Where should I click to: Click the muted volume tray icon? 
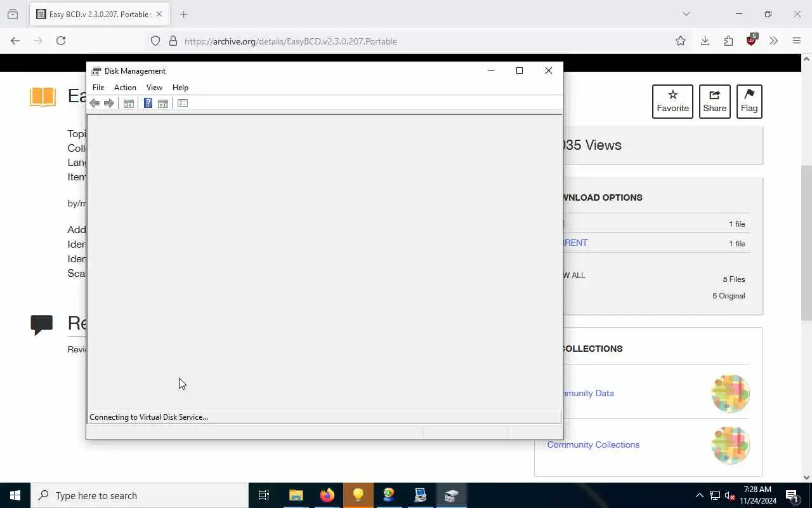[730, 495]
